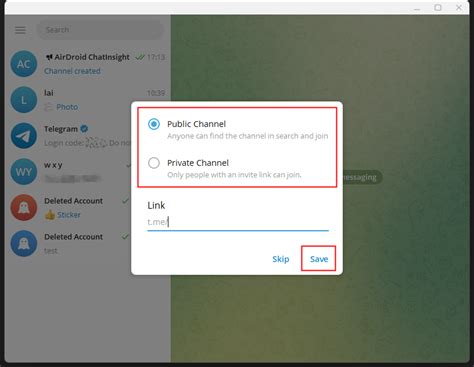474x367 pixels.
Task: Select the Public Channel radio button
Action: [x=154, y=124]
